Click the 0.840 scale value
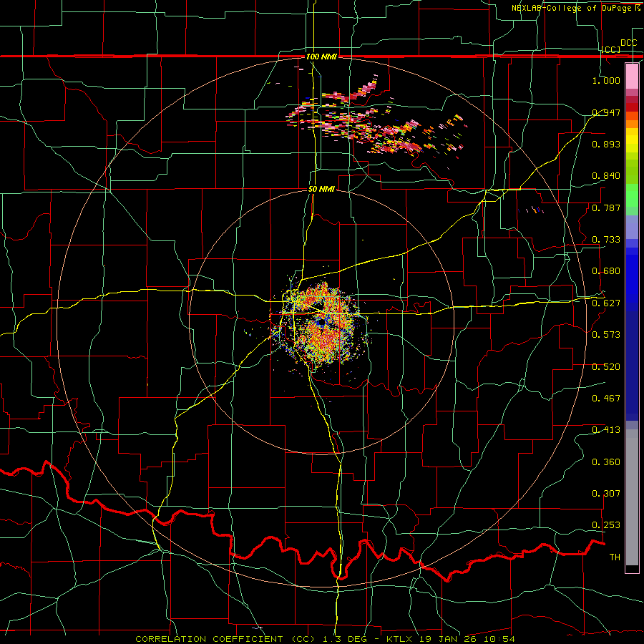644x644 pixels. 606,176
